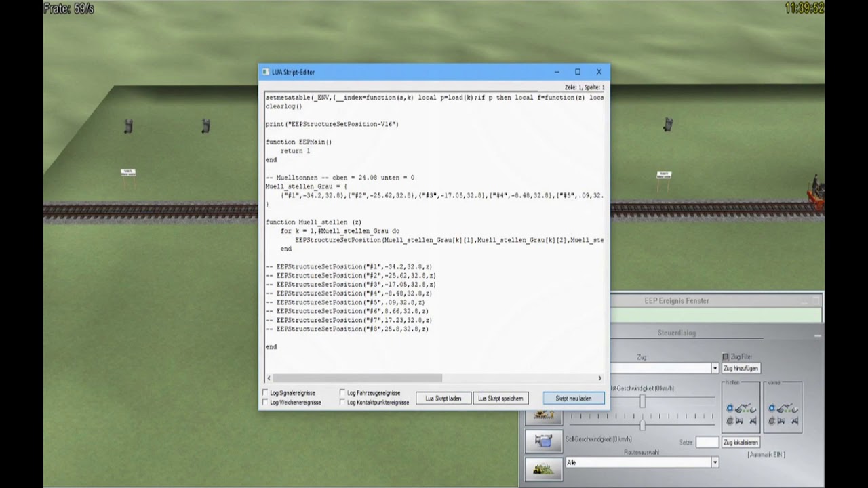Image resolution: width=868 pixels, height=488 pixels.
Task: Click the 'for k = 1,#Muell_stellen_Grau do' line
Action: tap(340, 231)
